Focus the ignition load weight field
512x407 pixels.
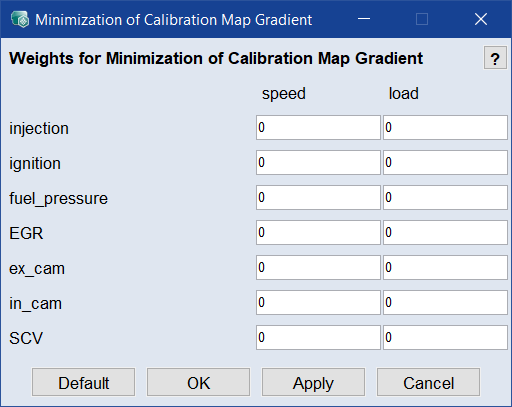445,163
